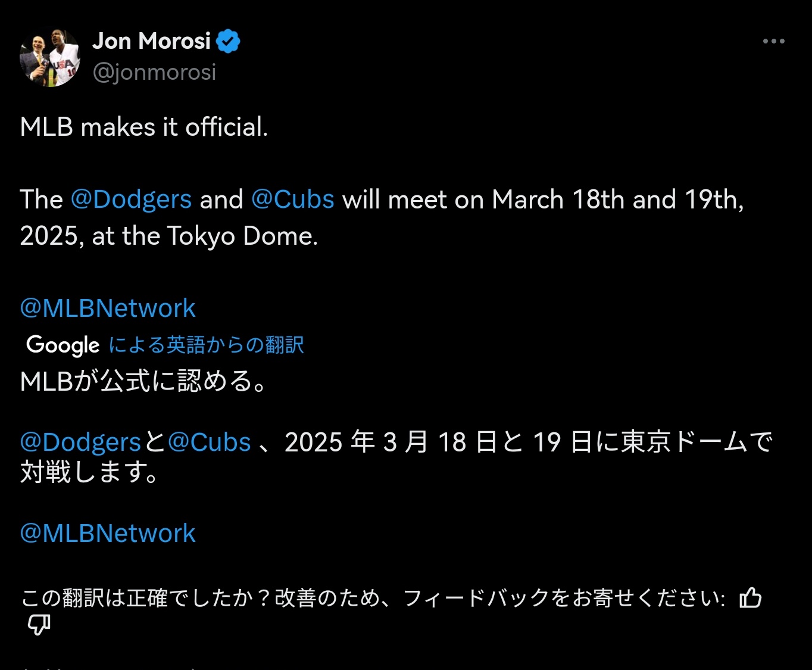Screen dimensions: 812x670
Task: Open @MLBNetwork mention in the original tweet
Action: [x=108, y=308]
